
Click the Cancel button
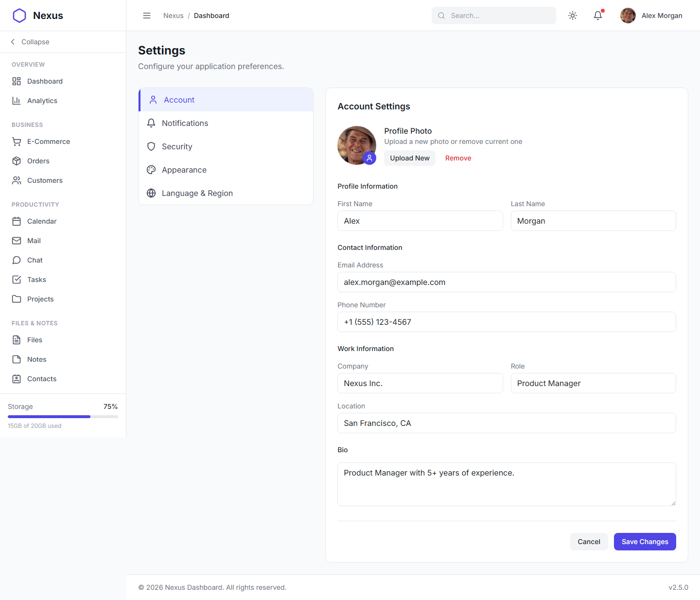click(589, 542)
